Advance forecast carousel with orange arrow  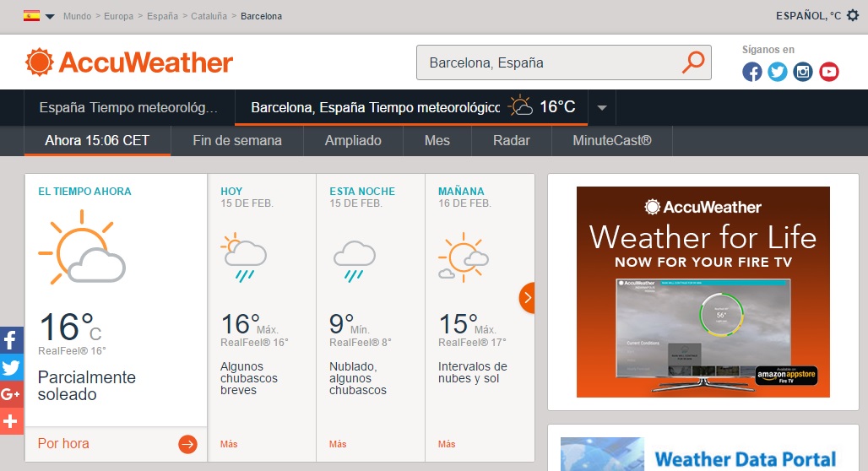coord(527,298)
